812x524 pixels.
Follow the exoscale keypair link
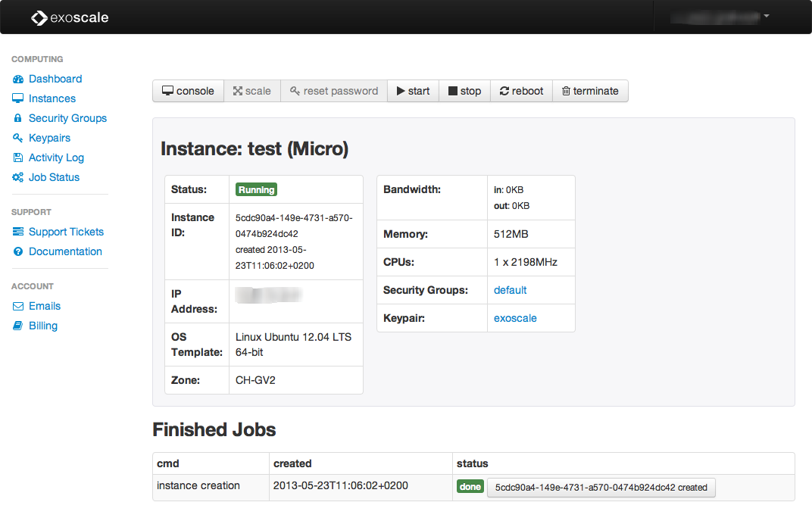(515, 318)
